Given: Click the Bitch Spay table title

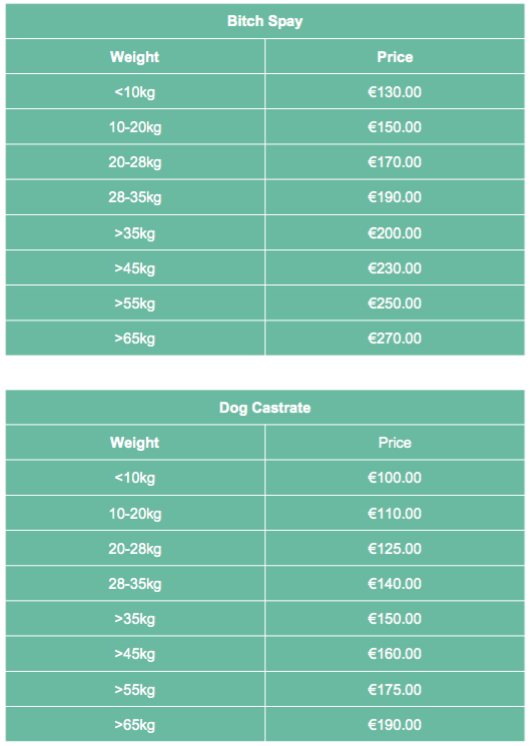Looking at the screenshot, I should tap(265, 21).
